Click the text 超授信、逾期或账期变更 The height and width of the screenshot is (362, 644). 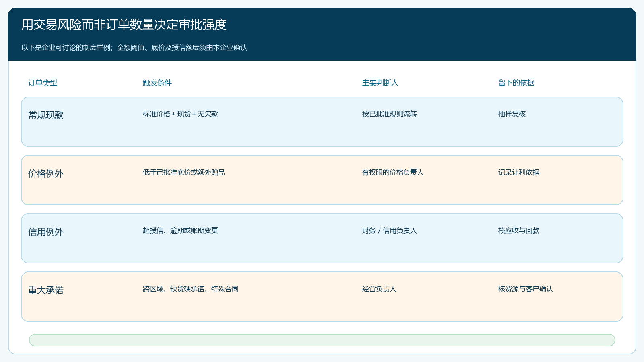[180, 230]
